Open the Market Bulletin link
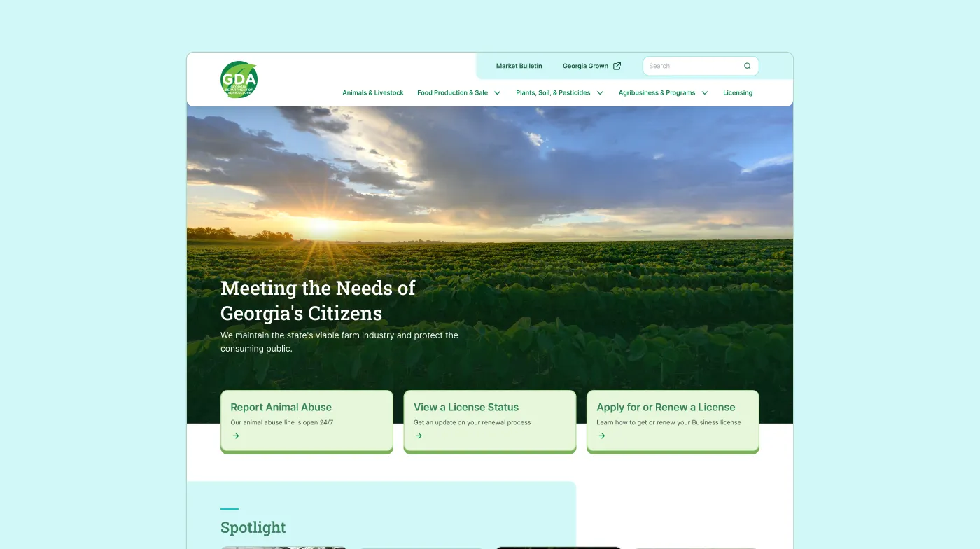This screenshot has height=549, width=980. [519, 66]
